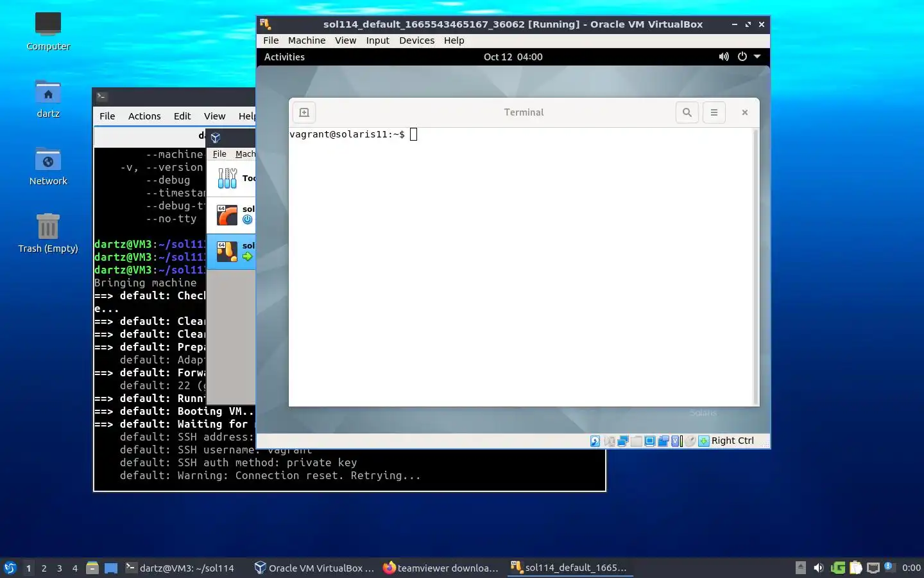Click Activities in the Solaris top bar
Image resolution: width=924 pixels, height=578 pixels.
(x=284, y=57)
